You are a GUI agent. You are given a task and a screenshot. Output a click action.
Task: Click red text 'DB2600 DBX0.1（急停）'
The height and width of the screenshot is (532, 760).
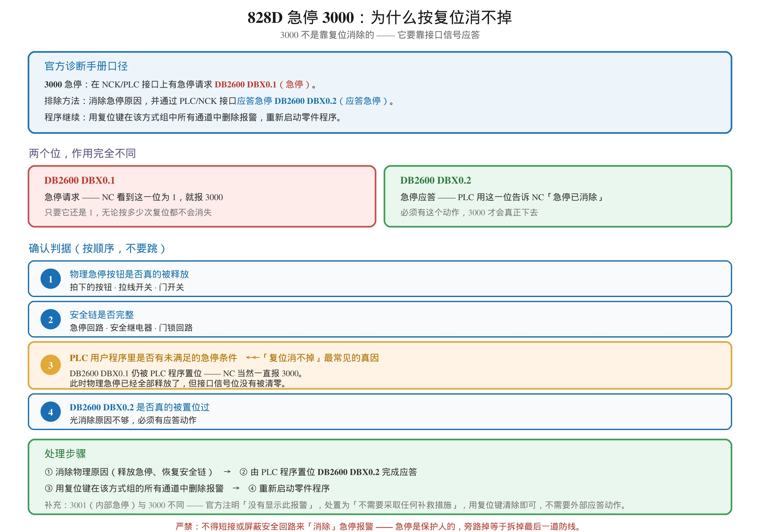263,85
